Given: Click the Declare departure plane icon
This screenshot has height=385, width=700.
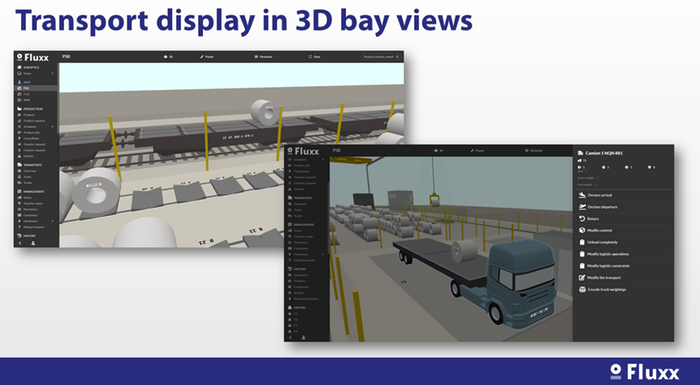Looking at the screenshot, I should point(582,207).
